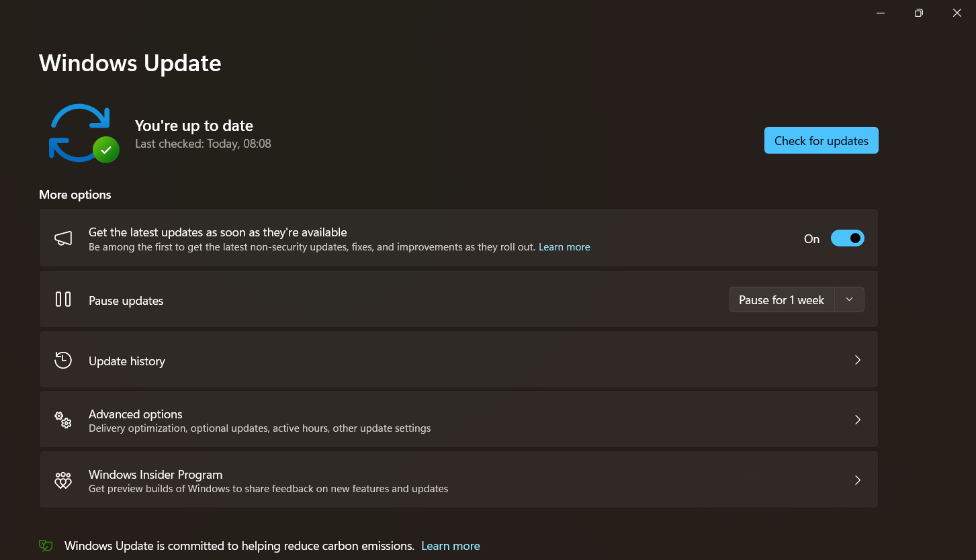Click the Get preview builds description text

(x=269, y=489)
